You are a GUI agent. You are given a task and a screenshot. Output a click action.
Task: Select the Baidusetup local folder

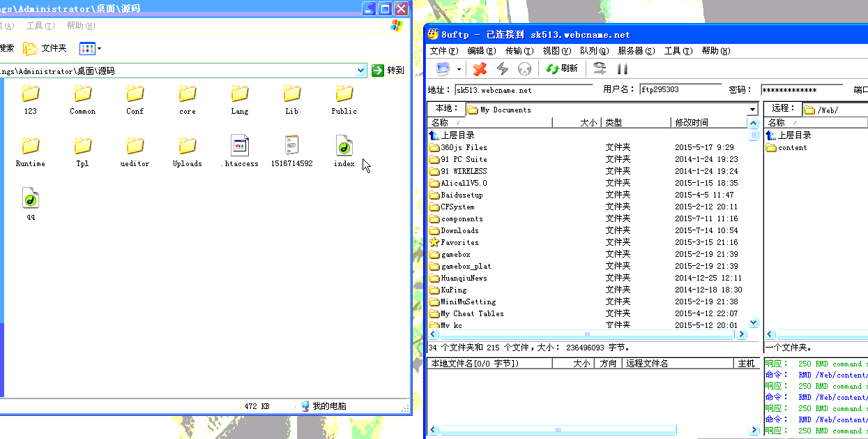456,195
